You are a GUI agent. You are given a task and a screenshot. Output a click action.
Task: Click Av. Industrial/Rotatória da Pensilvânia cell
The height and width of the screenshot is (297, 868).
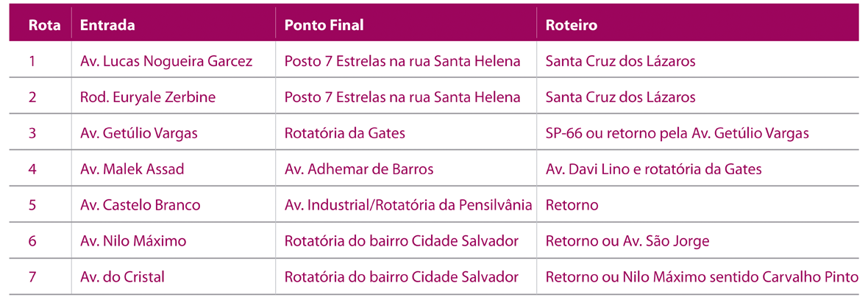pos(408,204)
